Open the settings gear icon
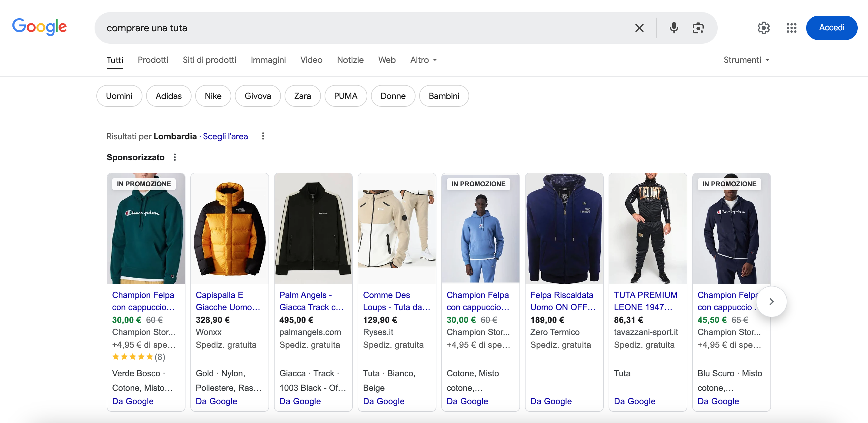 pyautogui.click(x=763, y=28)
